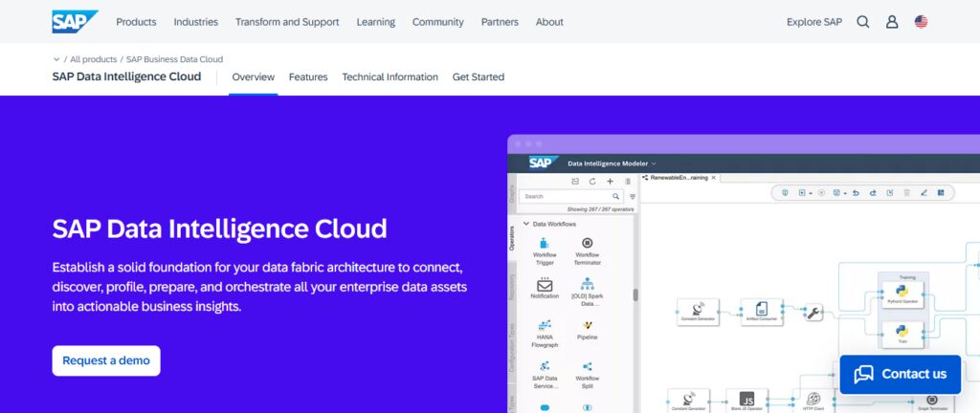Open the Industries menu
The height and width of the screenshot is (413, 980).
(x=195, y=22)
